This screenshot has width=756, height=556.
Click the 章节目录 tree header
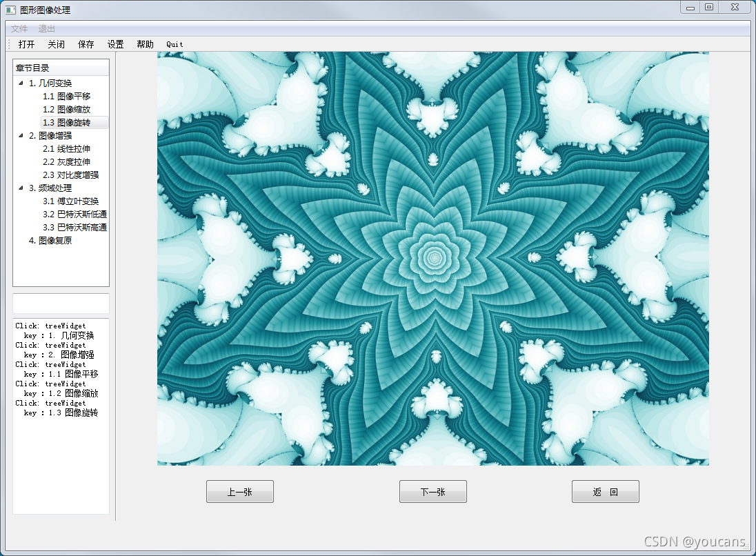61,68
